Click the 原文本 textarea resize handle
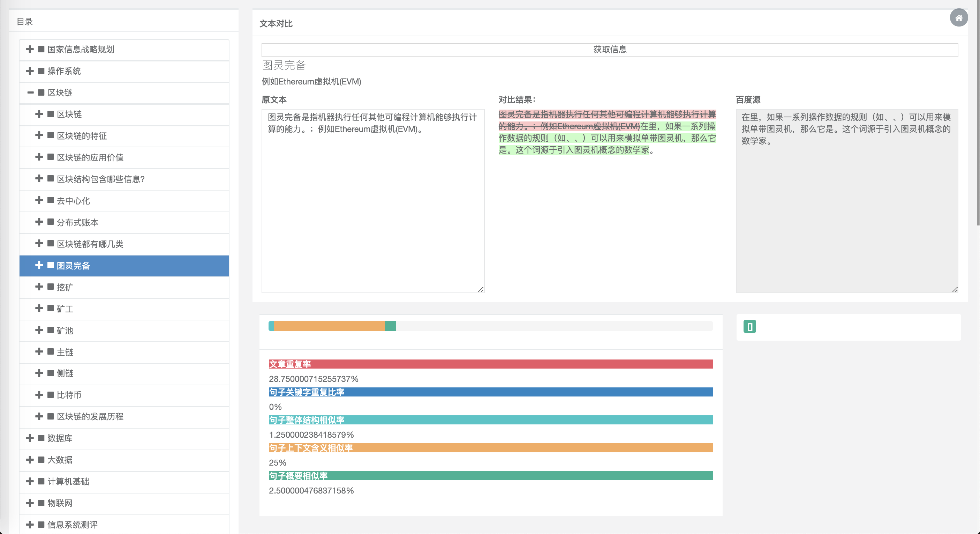 click(x=481, y=290)
